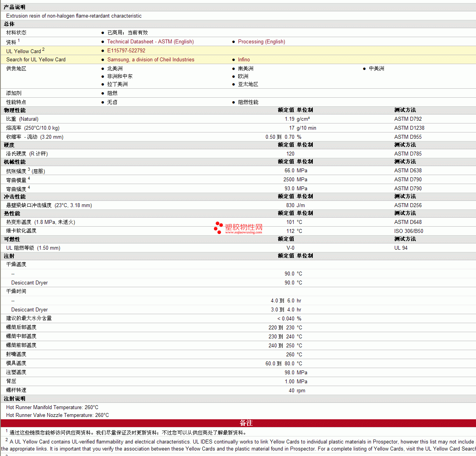Click the UL 阻燃等级 (1.50 mm) label

33,248
